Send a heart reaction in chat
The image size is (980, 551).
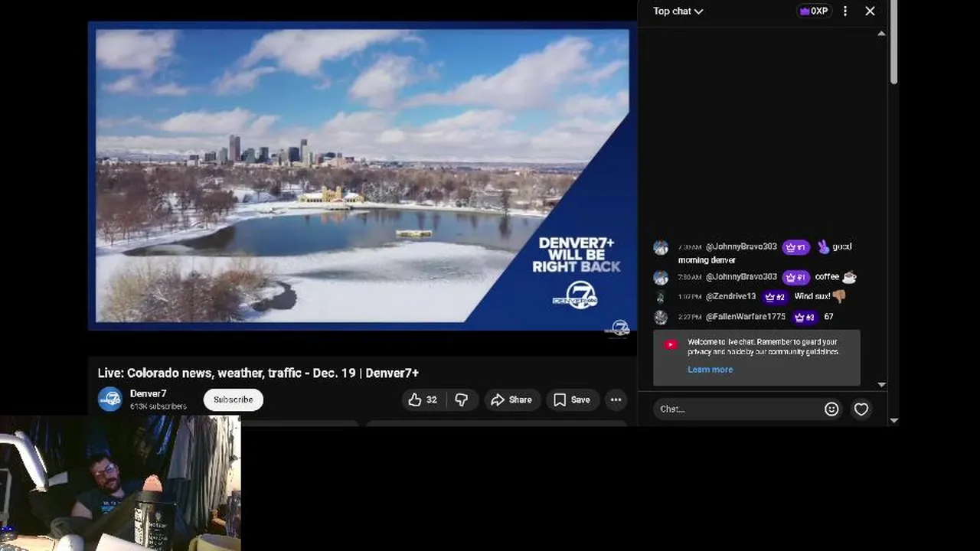[x=861, y=409]
